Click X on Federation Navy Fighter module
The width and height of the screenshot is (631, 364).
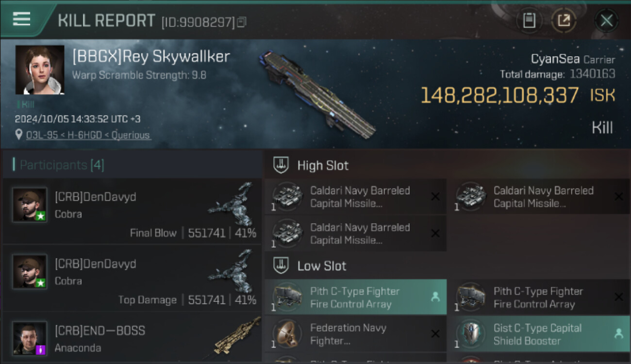[435, 334]
